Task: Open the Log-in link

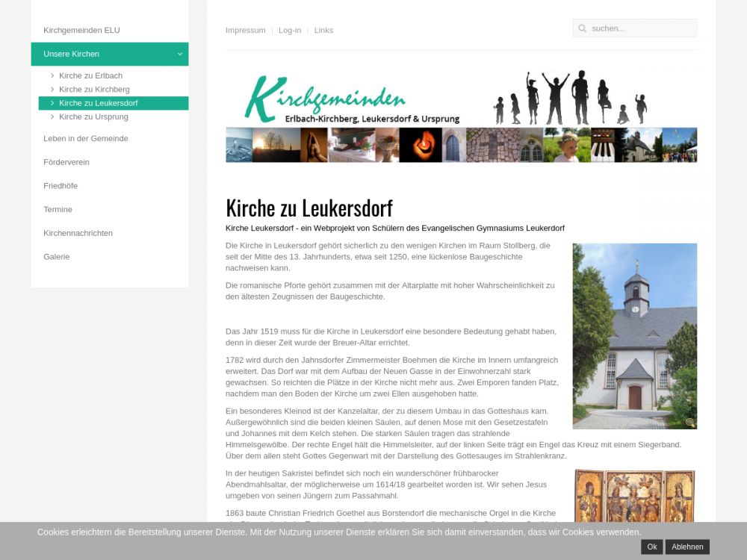Action: [289, 31]
